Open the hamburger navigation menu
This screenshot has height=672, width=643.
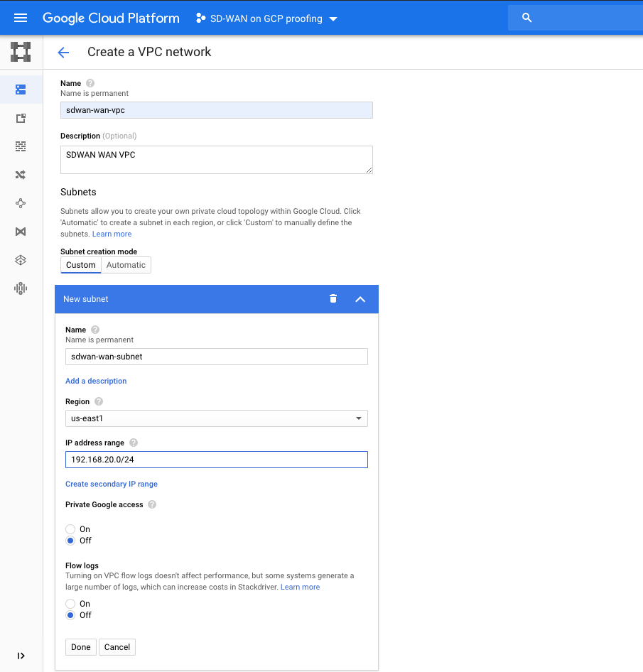click(x=21, y=18)
